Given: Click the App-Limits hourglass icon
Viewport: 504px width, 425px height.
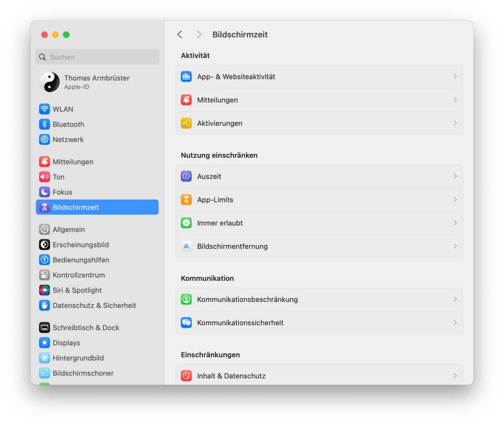Looking at the screenshot, I should (x=186, y=200).
